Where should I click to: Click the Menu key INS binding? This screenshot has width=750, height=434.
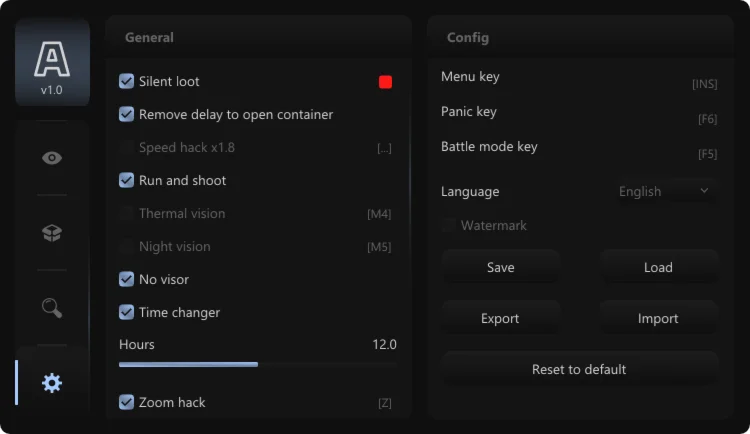coord(704,84)
